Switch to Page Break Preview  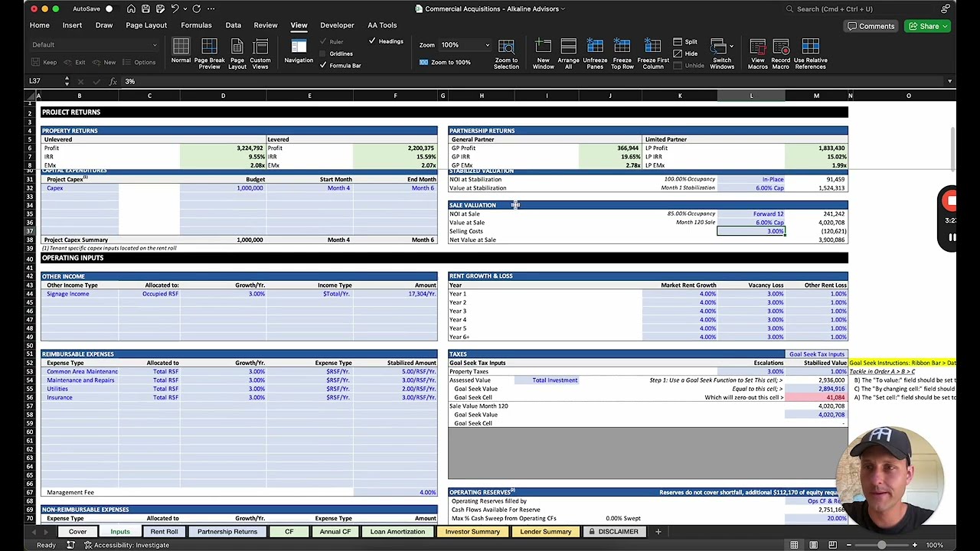(209, 54)
